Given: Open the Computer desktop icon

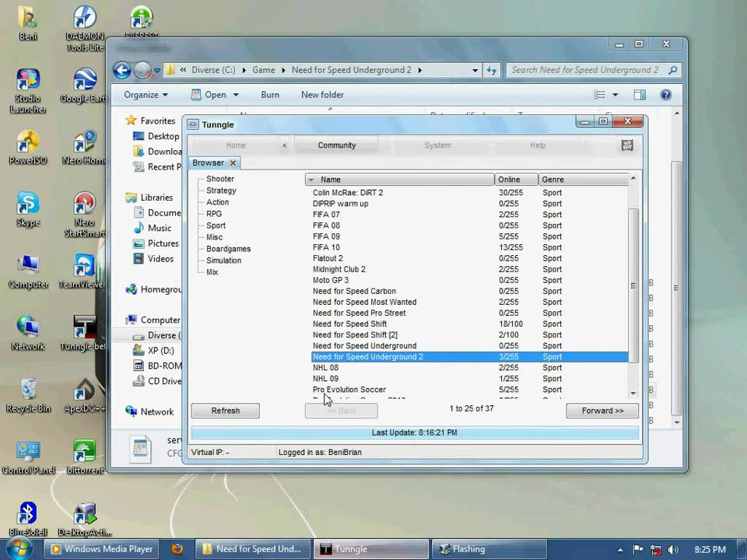Looking at the screenshot, I should (28, 271).
